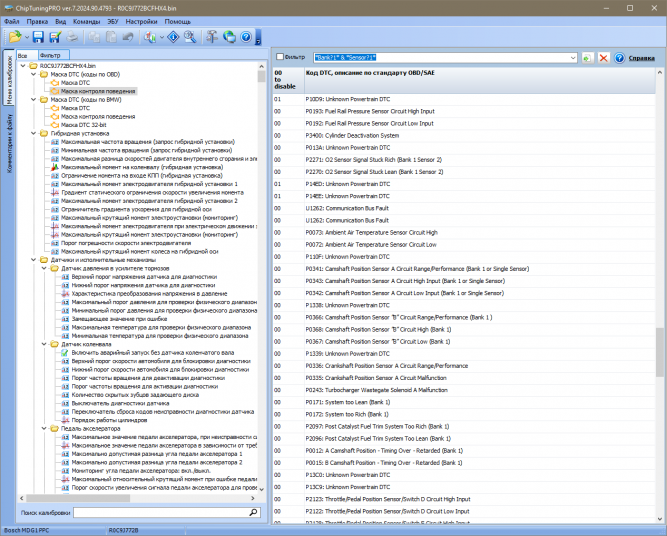Collapse the Гибридная установка folder
The width and height of the screenshot is (667, 536).
point(34,133)
